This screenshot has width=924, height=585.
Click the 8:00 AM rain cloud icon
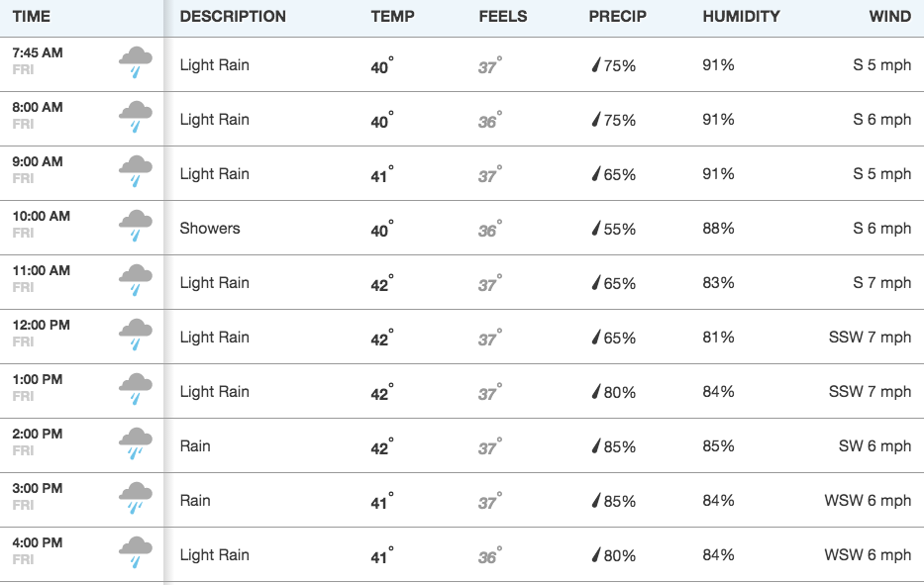point(136,117)
